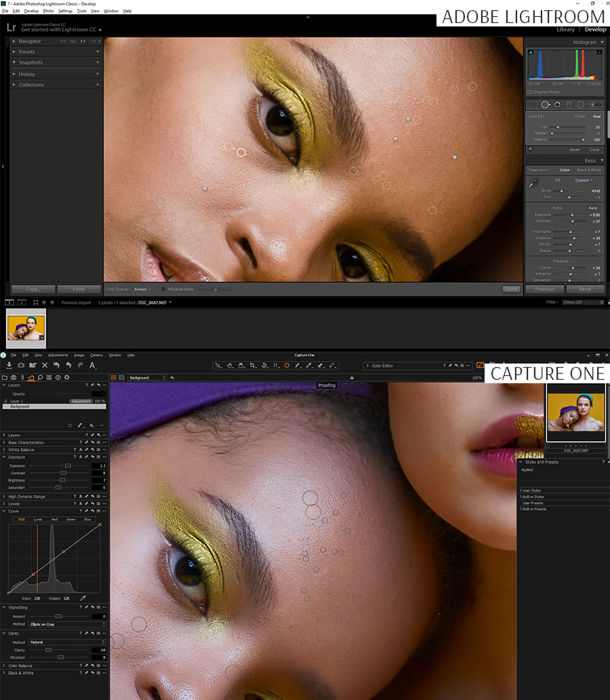This screenshot has height=700, width=610.
Task: Select the Luma tab in Capture One Curve
Action: pyautogui.click(x=38, y=519)
